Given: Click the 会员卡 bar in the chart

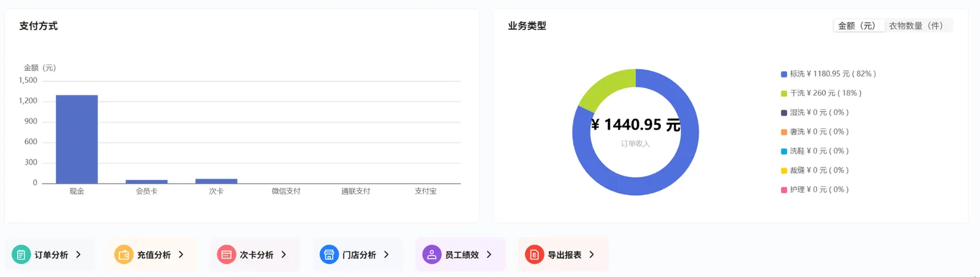Looking at the screenshot, I should click(146, 182).
